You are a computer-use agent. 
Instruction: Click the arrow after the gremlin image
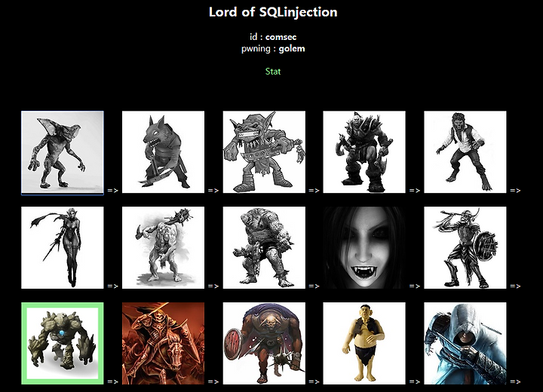[x=112, y=190]
